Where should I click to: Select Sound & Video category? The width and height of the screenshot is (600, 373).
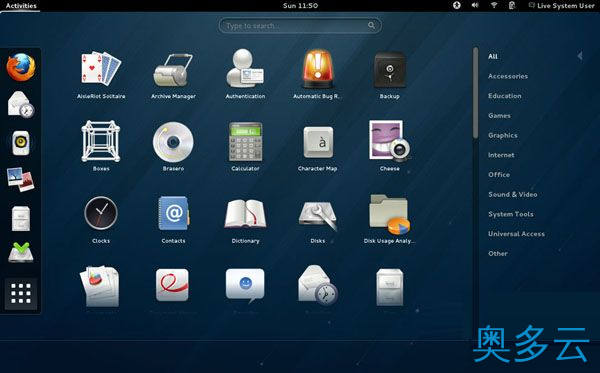pyautogui.click(x=513, y=194)
